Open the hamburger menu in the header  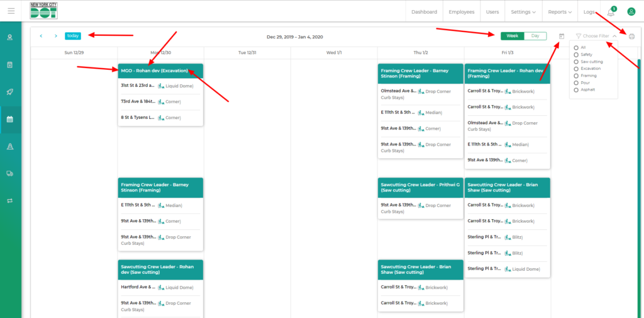click(11, 11)
